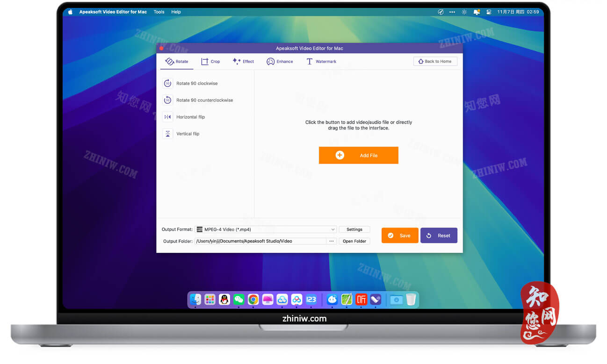
Task: Switch to the Crop tab
Action: [210, 61]
